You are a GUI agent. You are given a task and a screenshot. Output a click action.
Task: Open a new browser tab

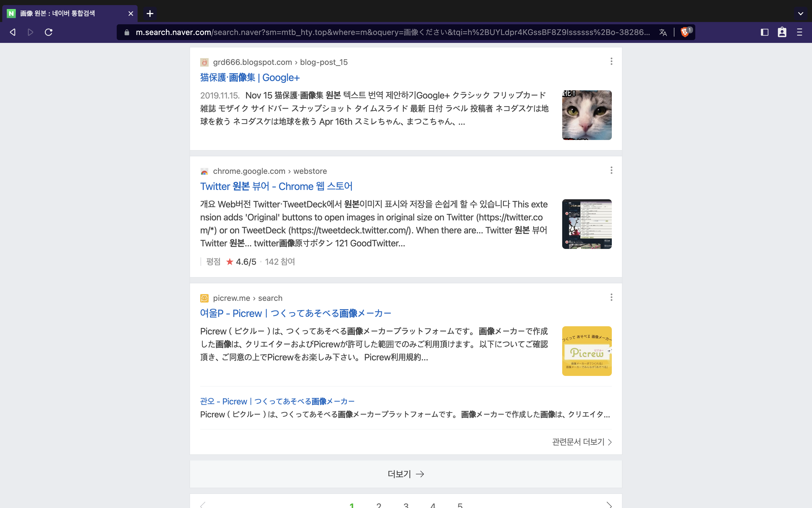pos(150,14)
